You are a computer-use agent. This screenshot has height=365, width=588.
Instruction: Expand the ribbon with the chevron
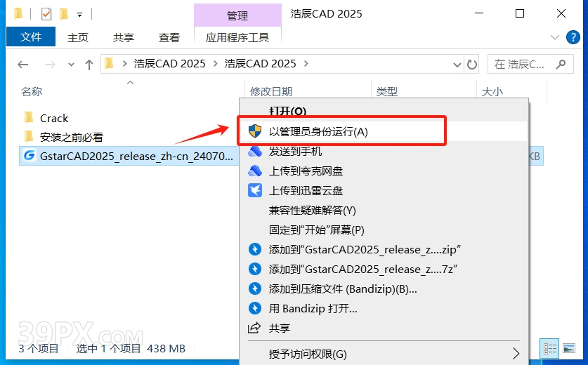(554, 37)
